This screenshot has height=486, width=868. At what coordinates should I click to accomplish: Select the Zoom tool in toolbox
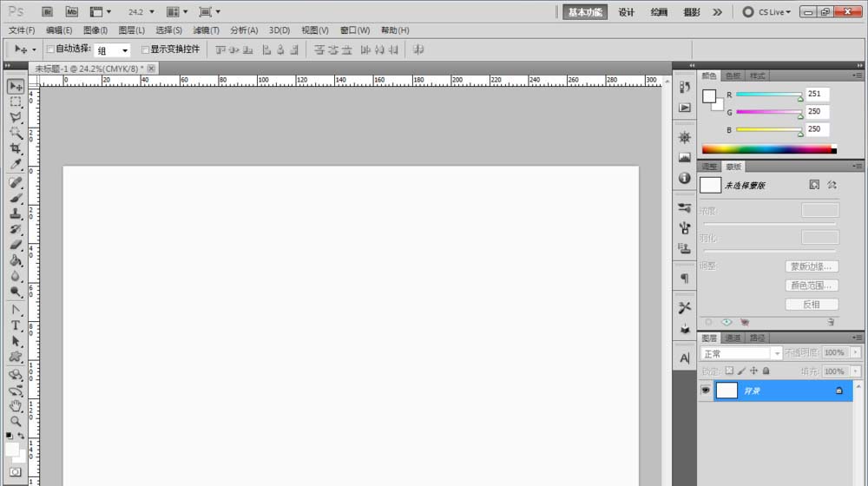[x=16, y=421]
